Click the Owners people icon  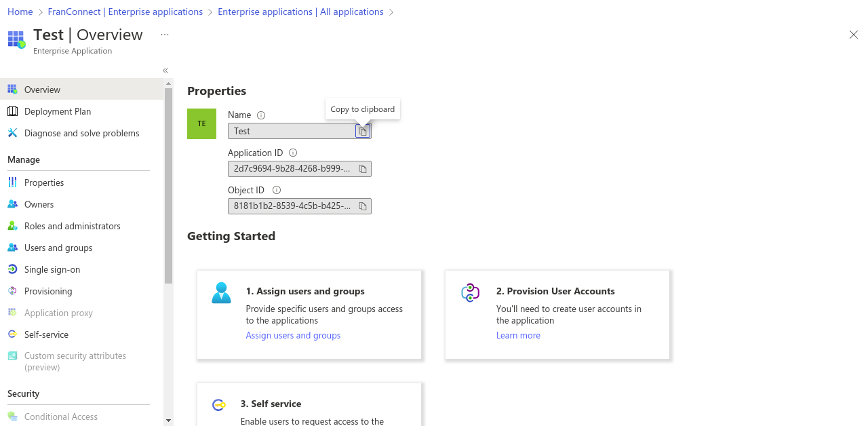click(12, 204)
